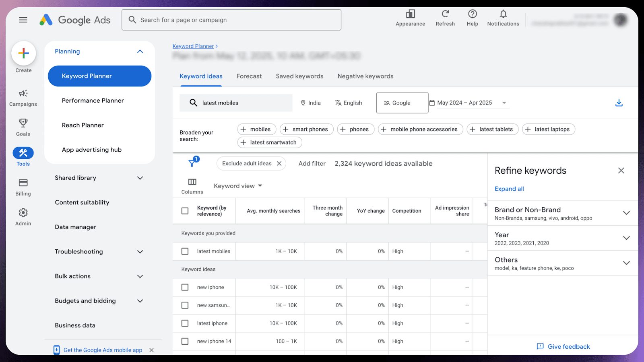Open Notifications bell
The height and width of the screenshot is (362, 644).
point(503,14)
